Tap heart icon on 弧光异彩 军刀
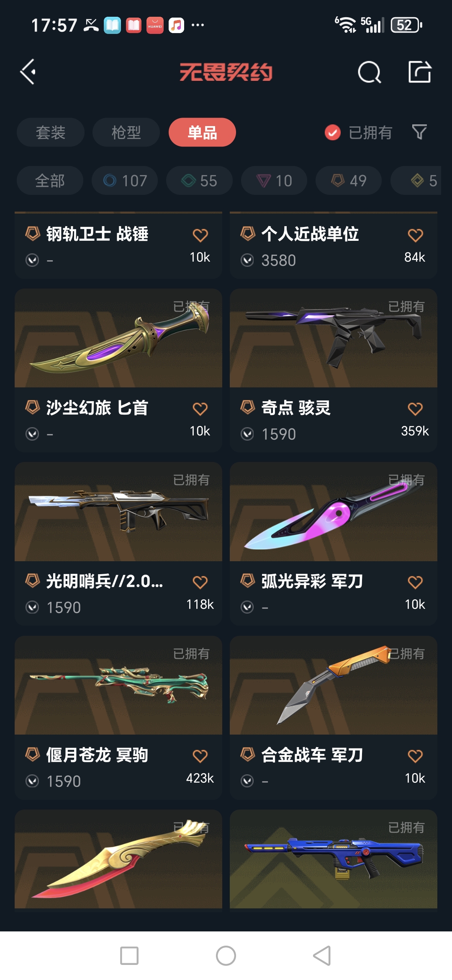This screenshot has height=980, width=452. 415,582
